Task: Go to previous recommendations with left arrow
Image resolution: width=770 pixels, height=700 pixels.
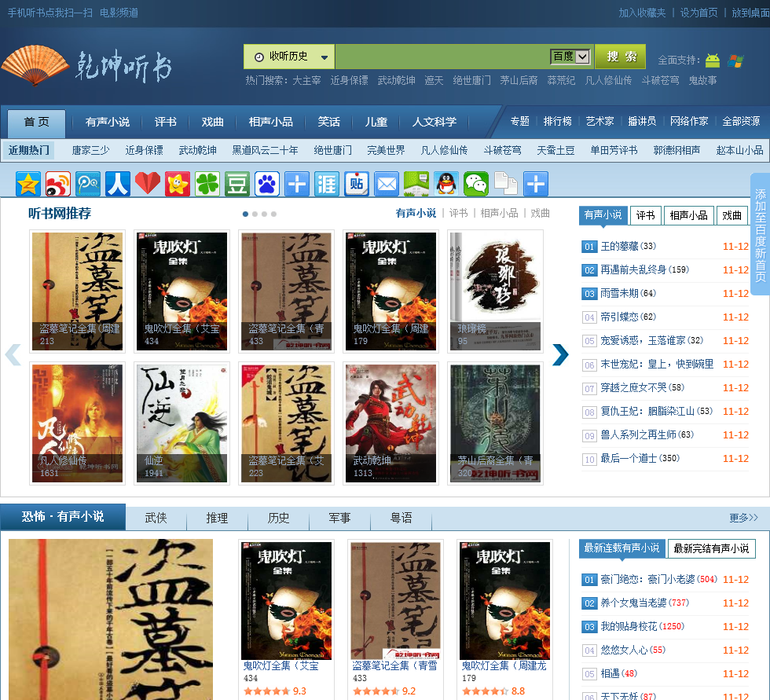Action: [x=13, y=354]
